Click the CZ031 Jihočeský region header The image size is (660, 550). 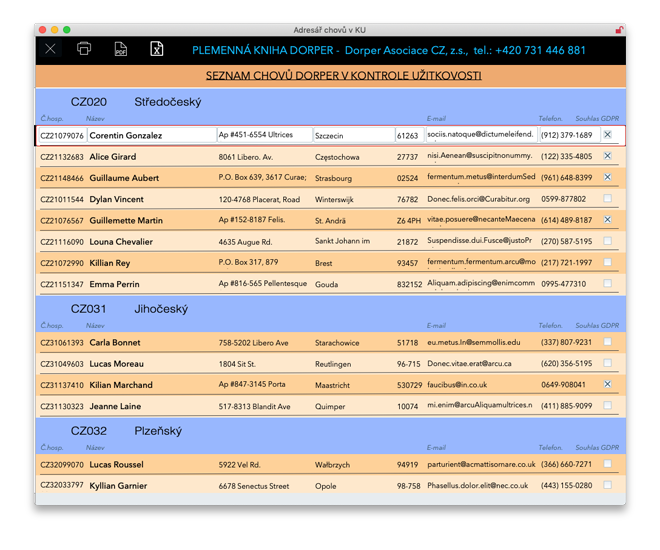129,309
